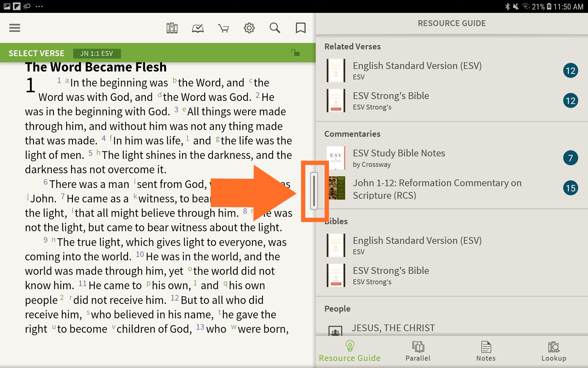Open English Standard Version under Bibles section
588x368 pixels.
click(x=452, y=245)
